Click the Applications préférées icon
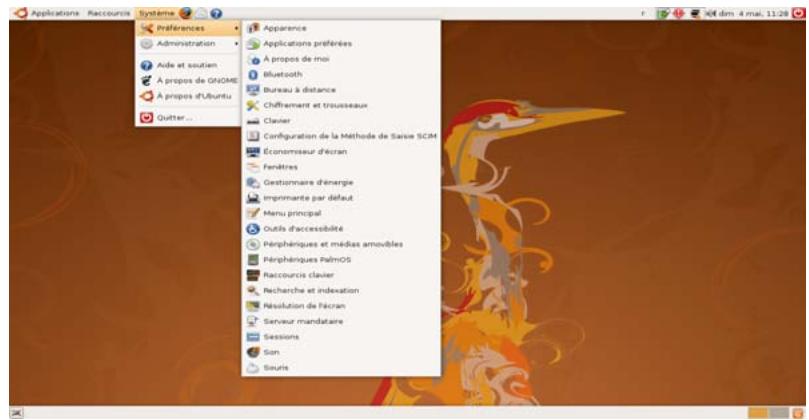 pyautogui.click(x=253, y=43)
